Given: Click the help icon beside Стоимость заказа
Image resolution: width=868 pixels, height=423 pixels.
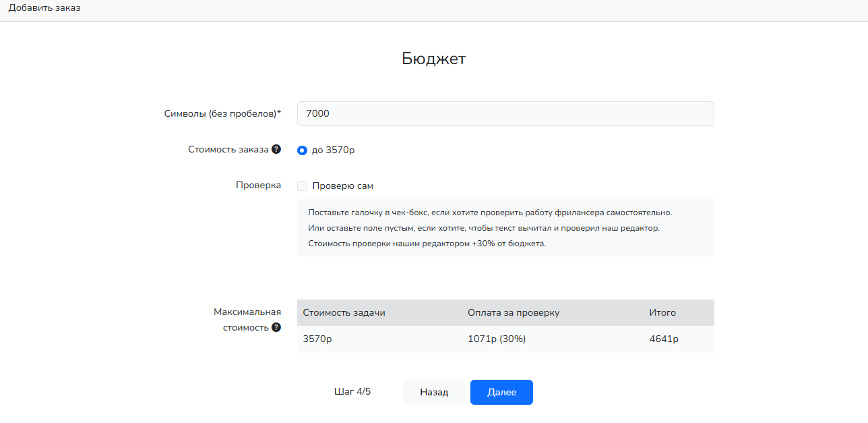Looking at the screenshot, I should coord(276,150).
